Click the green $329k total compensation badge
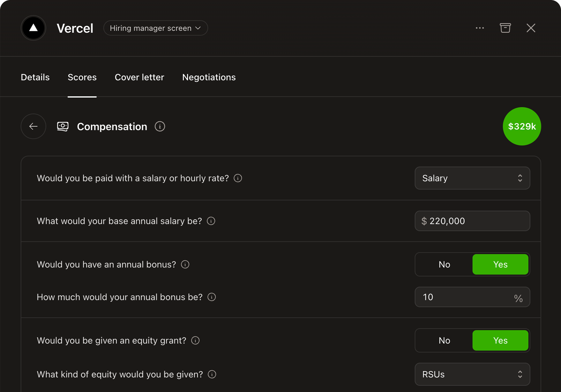The height and width of the screenshot is (392, 561). (x=522, y=126)
